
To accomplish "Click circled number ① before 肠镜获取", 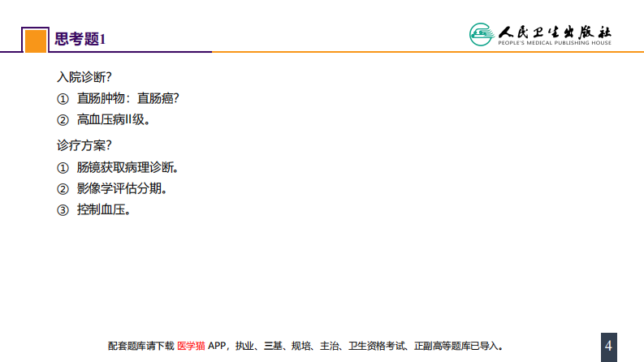I will click(63, 168).
